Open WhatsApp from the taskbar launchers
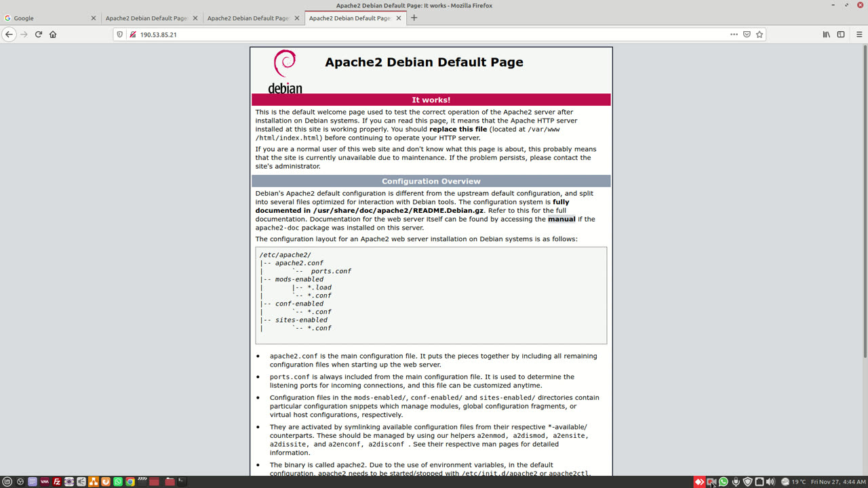Screen dimensions: 868x488 coord(118,482)
